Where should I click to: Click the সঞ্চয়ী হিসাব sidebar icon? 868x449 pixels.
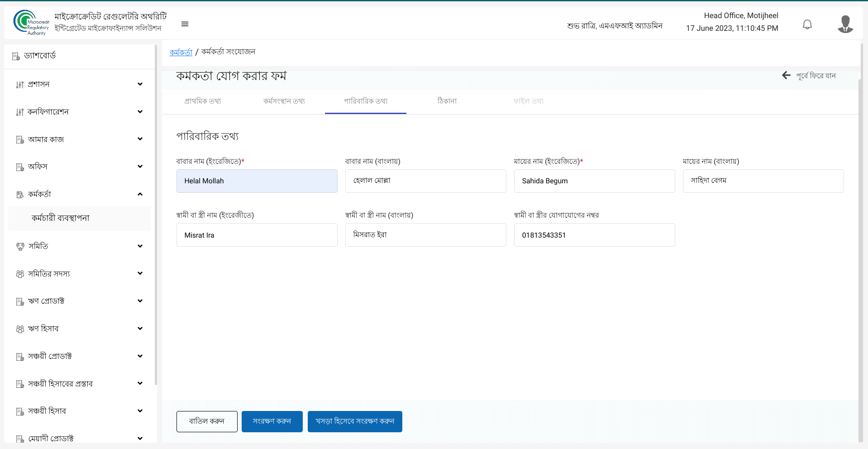(20, 411)
